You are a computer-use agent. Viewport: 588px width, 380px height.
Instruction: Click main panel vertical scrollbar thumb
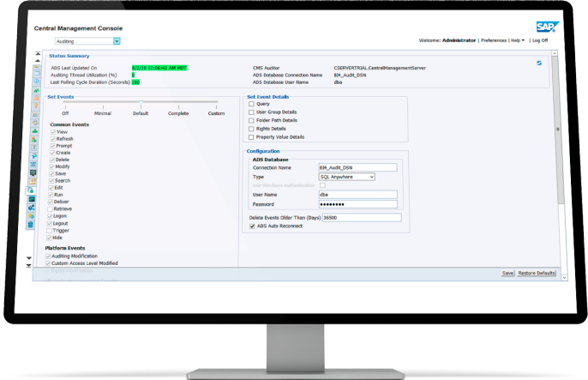click(x=558, y=130)
